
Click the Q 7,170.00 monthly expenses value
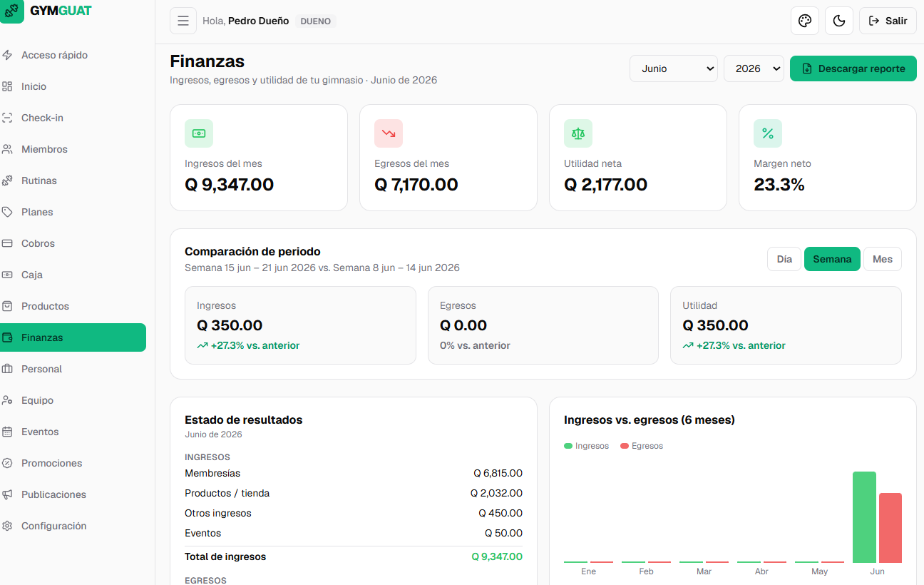[x=416, y=185]
